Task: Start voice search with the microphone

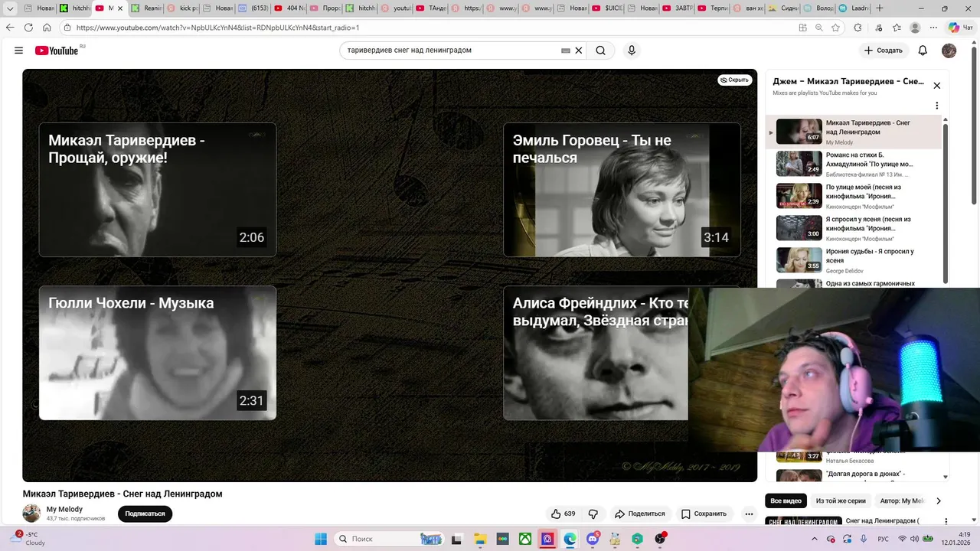Action: [x=632, y=51]
